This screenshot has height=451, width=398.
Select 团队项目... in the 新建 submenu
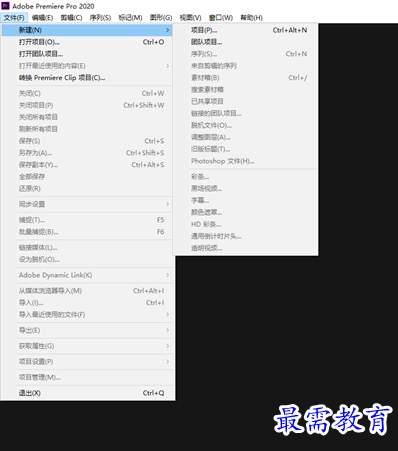pos(245,42)
